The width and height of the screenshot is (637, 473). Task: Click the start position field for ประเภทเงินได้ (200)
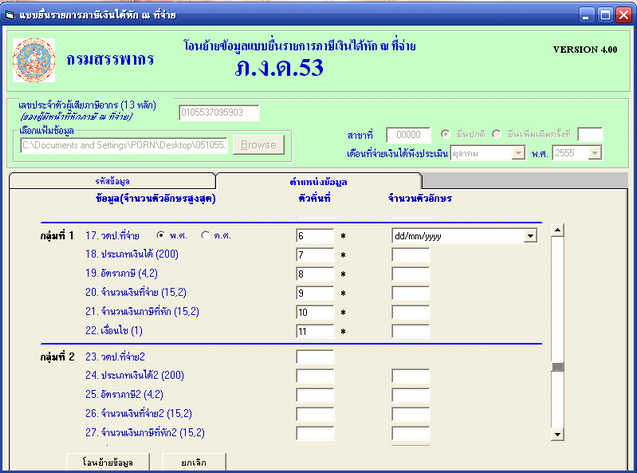click(x=314, y=255)
